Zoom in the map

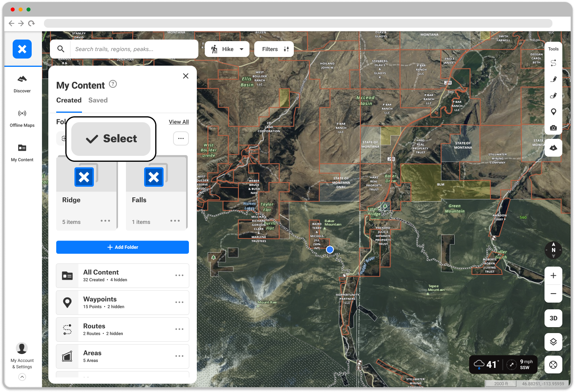(x=554, y=276)
